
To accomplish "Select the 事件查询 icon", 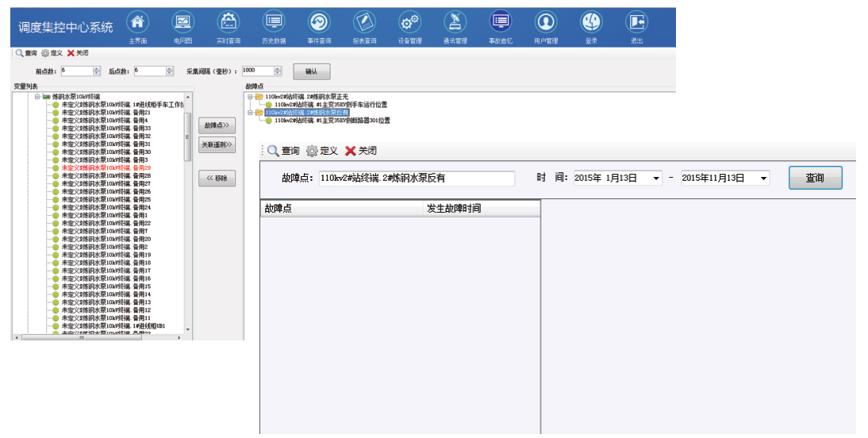I will (319, 22).
